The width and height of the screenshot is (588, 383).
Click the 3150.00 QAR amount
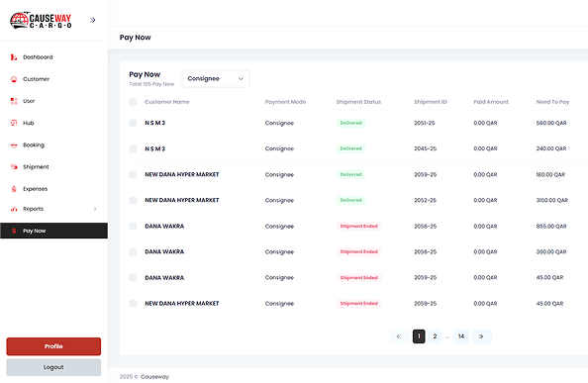552,201
